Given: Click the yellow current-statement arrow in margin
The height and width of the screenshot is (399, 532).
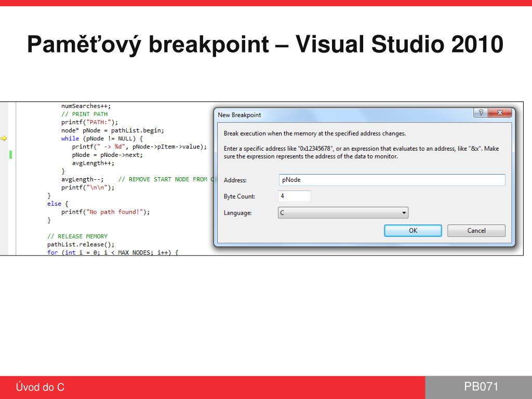Looking at the screenshot, I should 4,138.
